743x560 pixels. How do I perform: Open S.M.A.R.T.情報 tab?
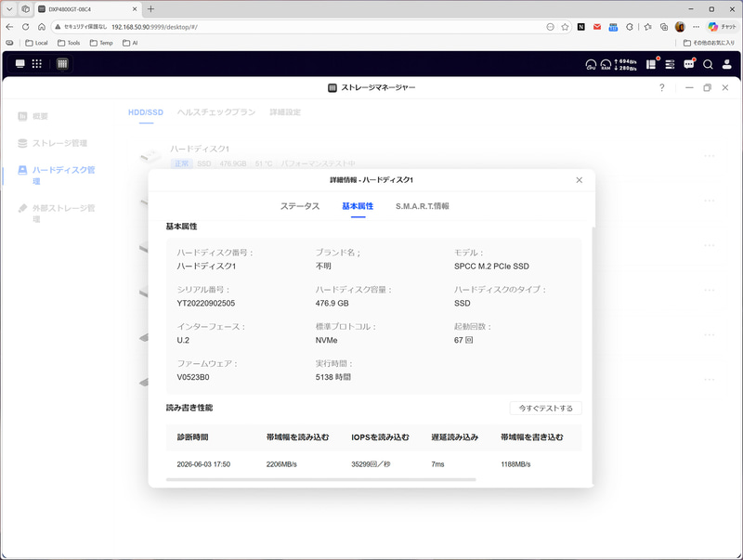(x=423, y=206)
